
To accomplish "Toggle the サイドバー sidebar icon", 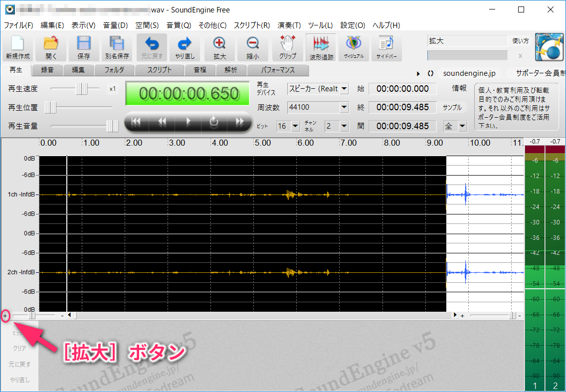I will tap(386, 47).
